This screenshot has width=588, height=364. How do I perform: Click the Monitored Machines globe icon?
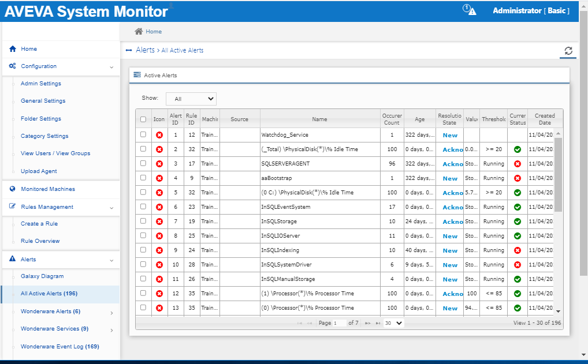[12, 189]
